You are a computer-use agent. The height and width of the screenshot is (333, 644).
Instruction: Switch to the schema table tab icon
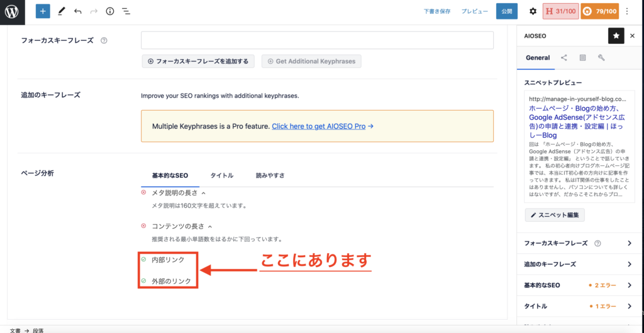[582, 58]
